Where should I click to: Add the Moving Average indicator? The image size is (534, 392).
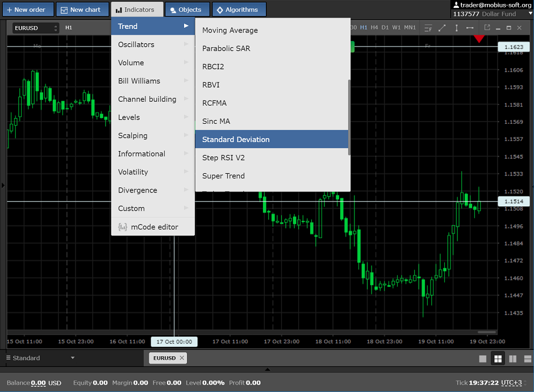click(272, 30)
